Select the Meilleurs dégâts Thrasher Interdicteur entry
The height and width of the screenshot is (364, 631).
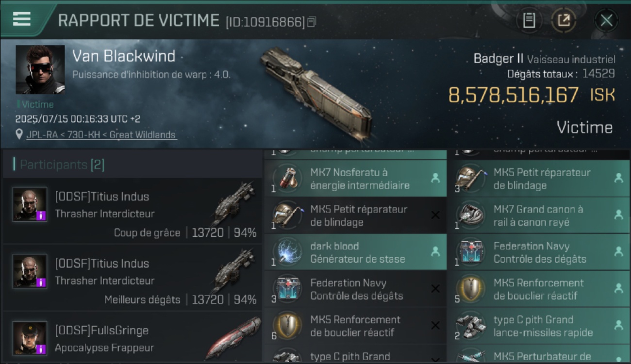[132, 278]
